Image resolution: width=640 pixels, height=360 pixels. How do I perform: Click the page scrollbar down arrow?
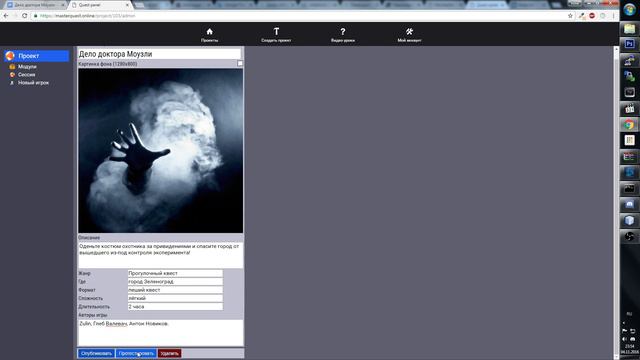pyautogui.click(x=616, y=356)
